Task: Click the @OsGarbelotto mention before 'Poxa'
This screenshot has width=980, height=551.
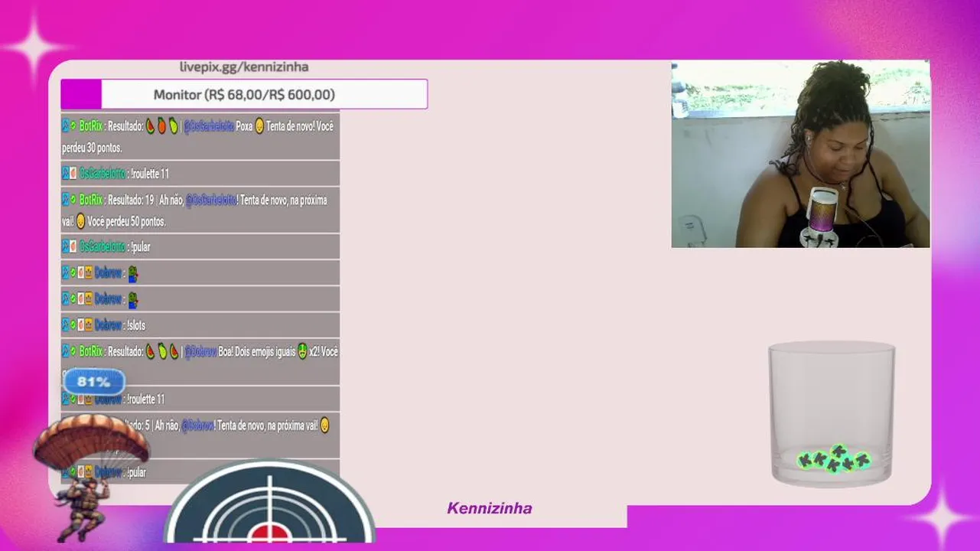Action: tap(208, 126)
